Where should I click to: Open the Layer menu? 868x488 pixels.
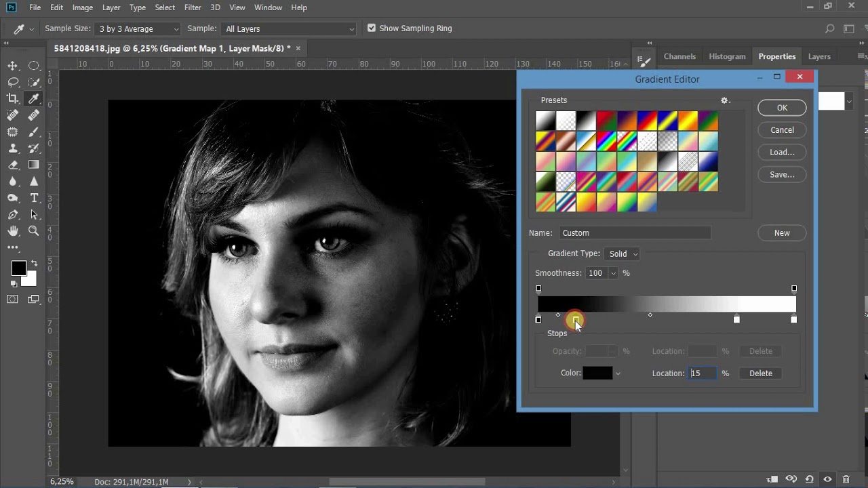pos(111,7)
